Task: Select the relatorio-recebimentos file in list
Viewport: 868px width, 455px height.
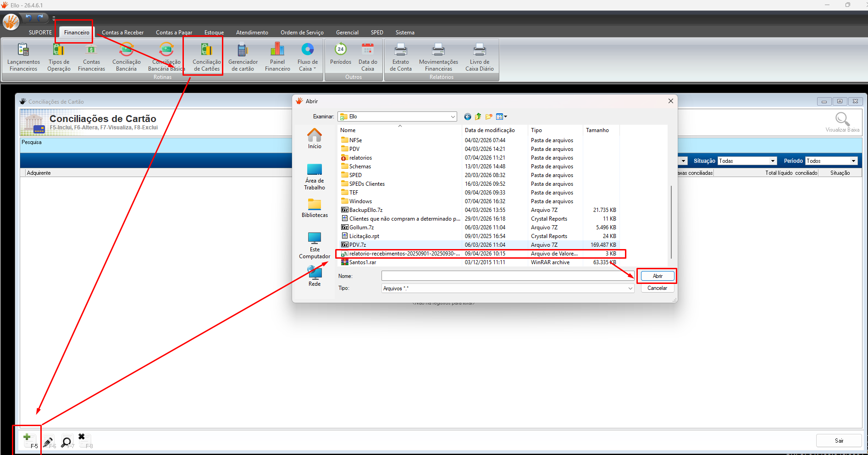Action: (x=404, y=254)
